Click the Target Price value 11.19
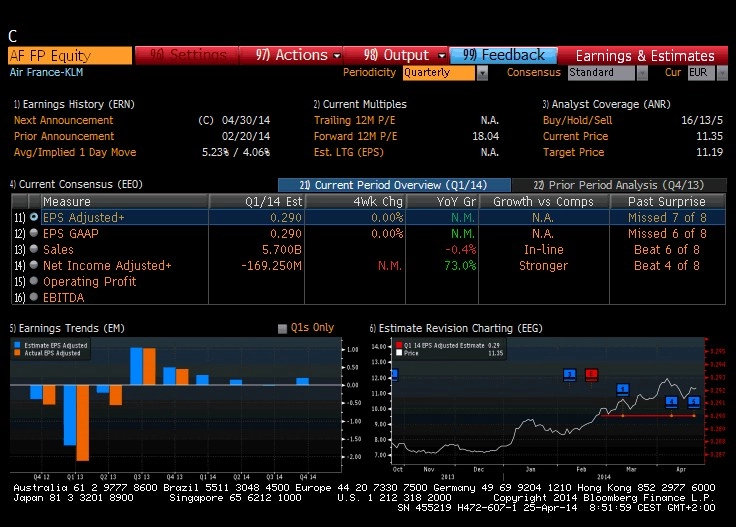 coord(709,152)
